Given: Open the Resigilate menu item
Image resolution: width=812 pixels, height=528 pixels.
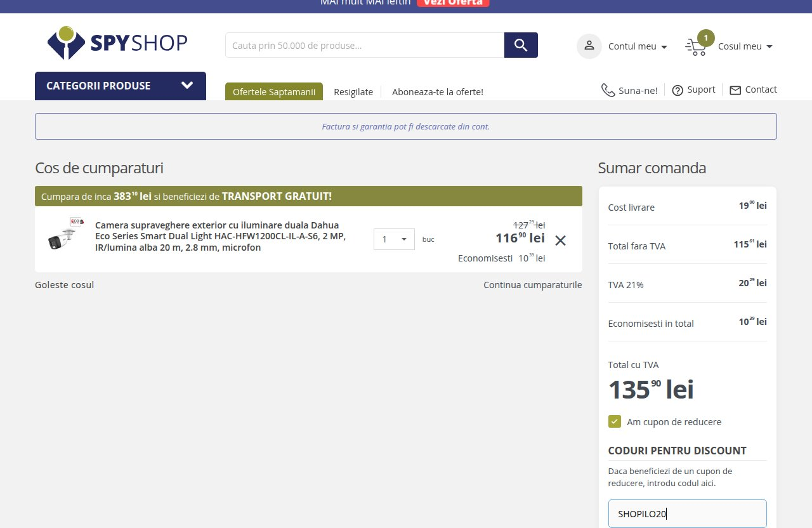Looking at the screenshot, I should click(x=353, y=92).
